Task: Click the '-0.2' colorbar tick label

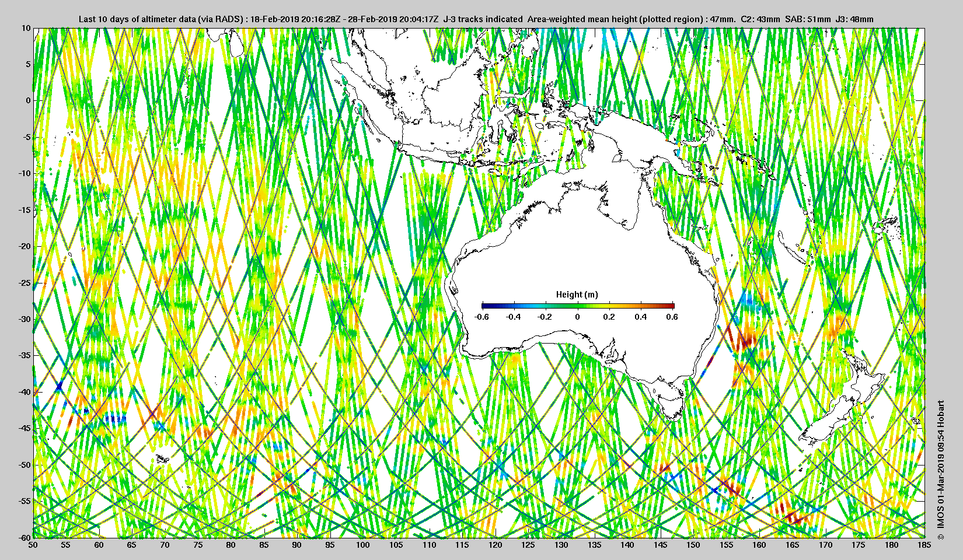Action: pyautogui.click(x=545, y=317)
